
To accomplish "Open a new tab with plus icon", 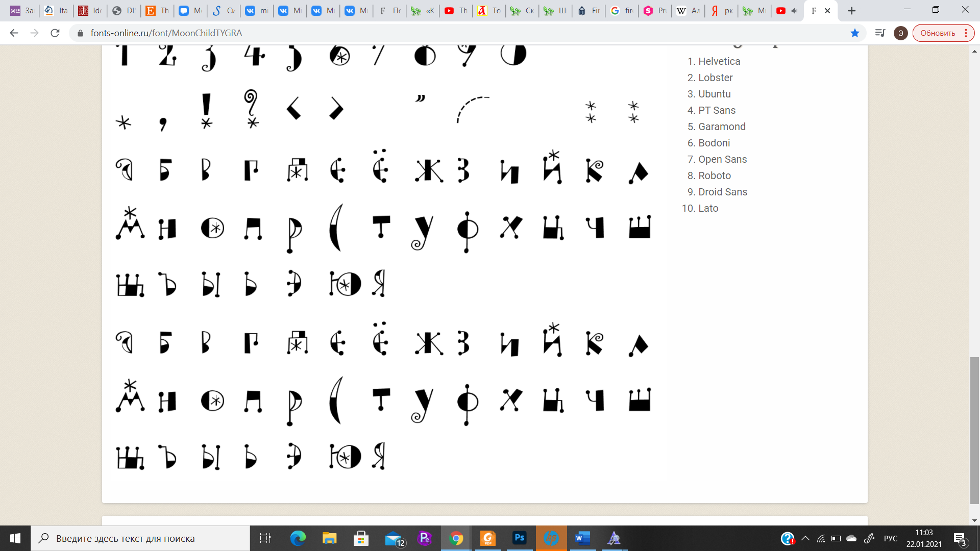I will 851,11.
